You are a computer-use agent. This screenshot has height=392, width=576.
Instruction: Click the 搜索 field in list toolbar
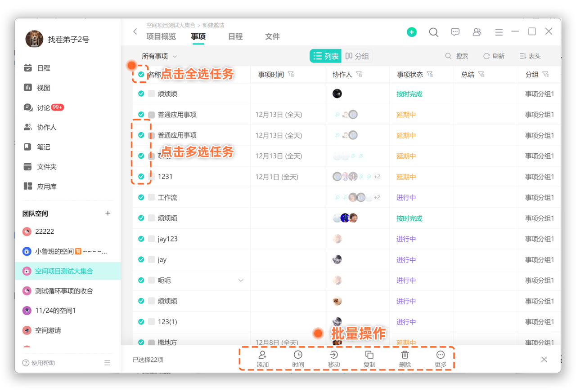pos(457,56)
